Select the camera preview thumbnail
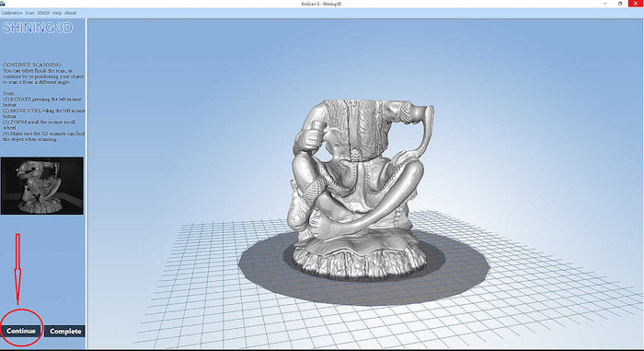644x351 pixels. pos(42,185)
